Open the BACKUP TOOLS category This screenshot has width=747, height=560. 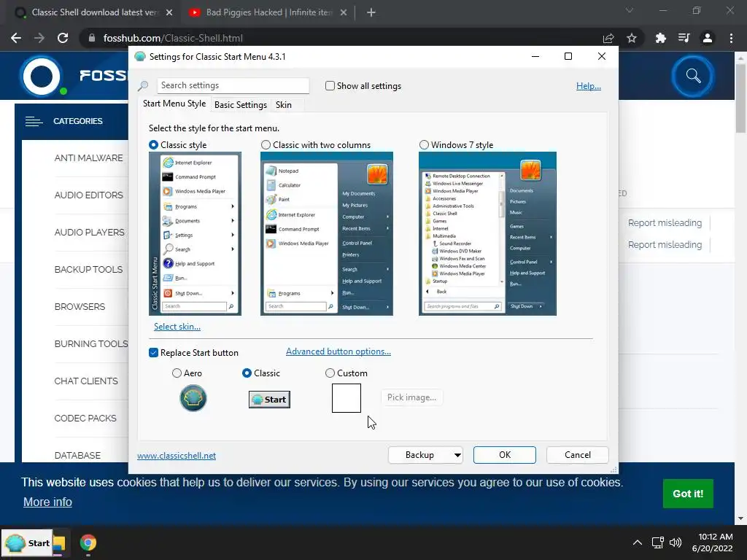88,270
